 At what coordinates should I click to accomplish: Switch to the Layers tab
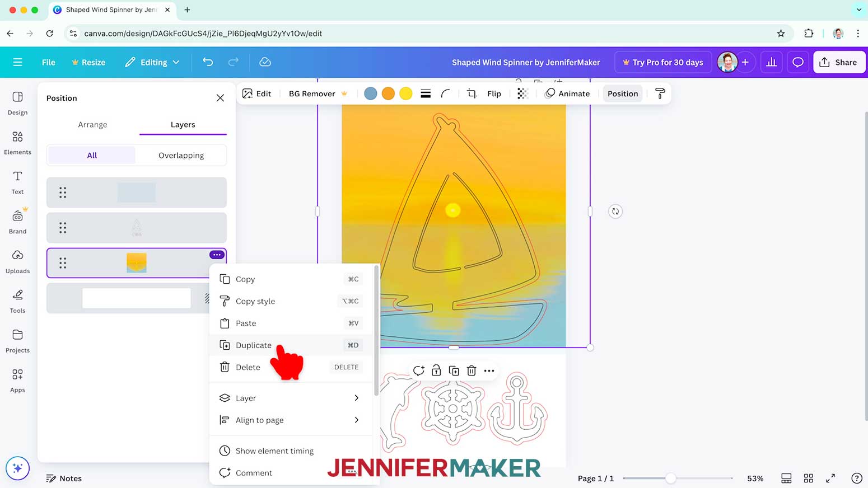183,124
